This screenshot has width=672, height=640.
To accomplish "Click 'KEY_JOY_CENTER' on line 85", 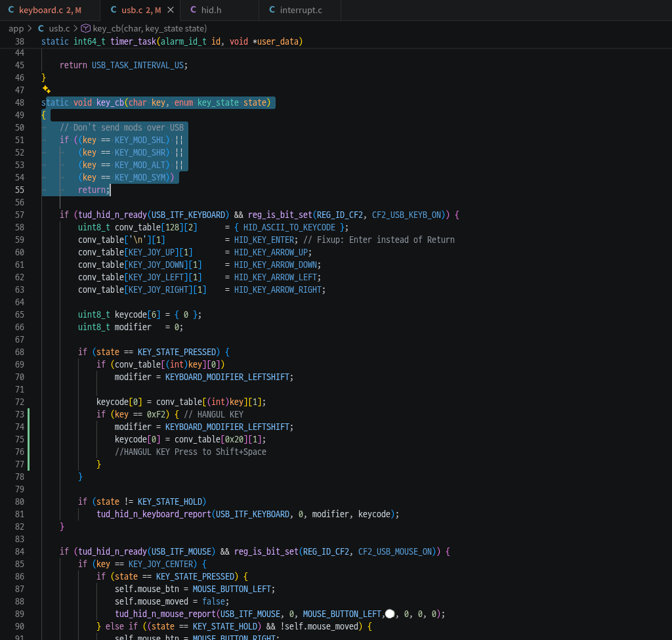I will [x=161, y=564].
